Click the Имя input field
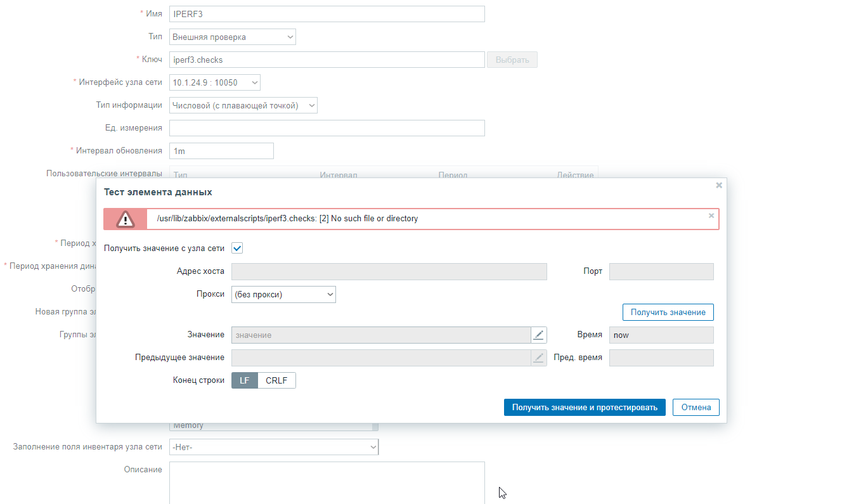This screenshot has height=504, width=861. 327,14
